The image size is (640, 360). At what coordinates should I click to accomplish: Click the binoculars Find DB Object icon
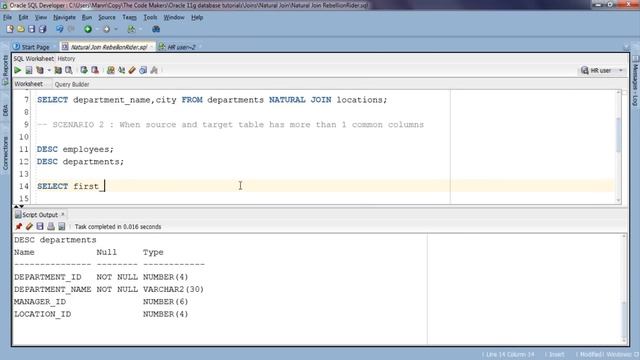pyautogui.click(x=156, y=29)
